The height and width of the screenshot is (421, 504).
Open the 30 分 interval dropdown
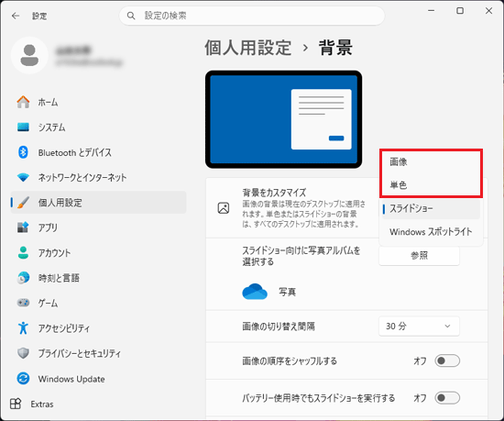point(419,327)
